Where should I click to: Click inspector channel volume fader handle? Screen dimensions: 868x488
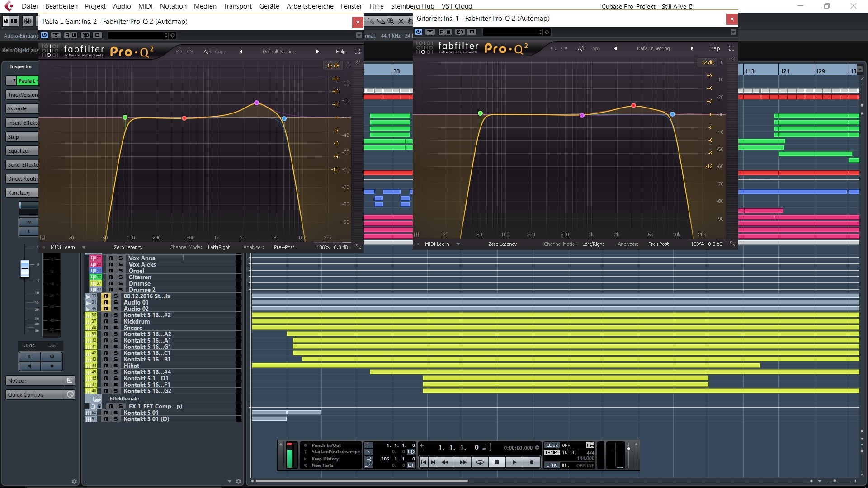coord(25,269)
